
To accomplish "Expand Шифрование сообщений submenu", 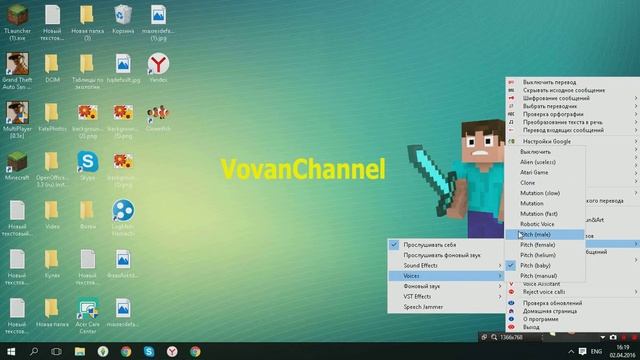I will pos(572,98).
